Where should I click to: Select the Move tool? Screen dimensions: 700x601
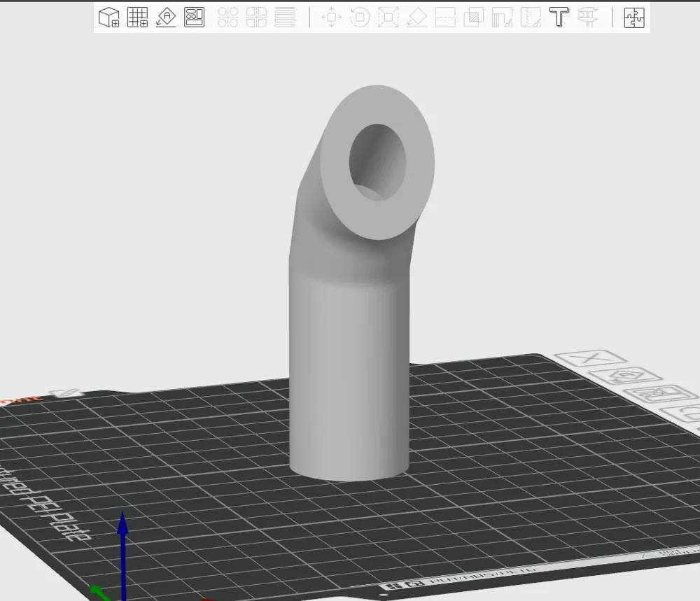pyautogui.click(x=332, y=18)
